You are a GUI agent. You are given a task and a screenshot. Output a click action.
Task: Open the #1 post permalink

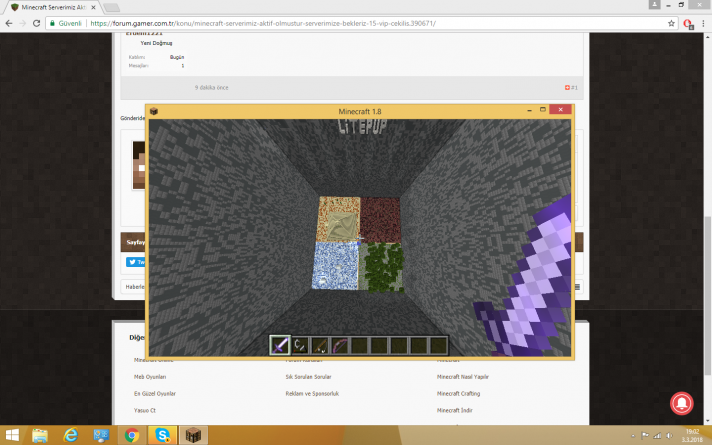pyautogui.click(x=572, y=87)
